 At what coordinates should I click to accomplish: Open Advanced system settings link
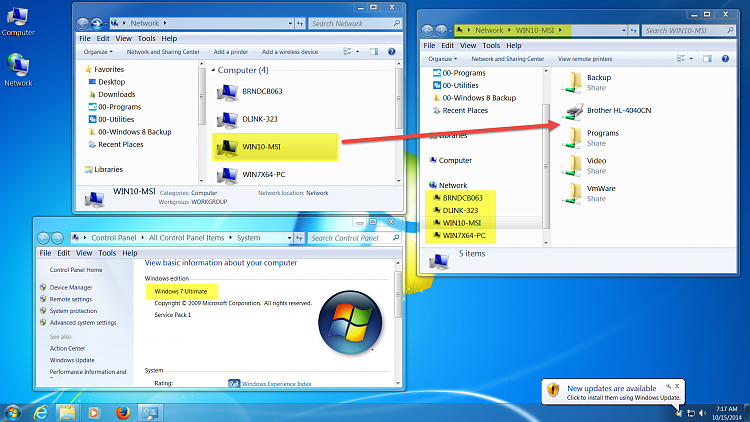click(x=83, y=323)
